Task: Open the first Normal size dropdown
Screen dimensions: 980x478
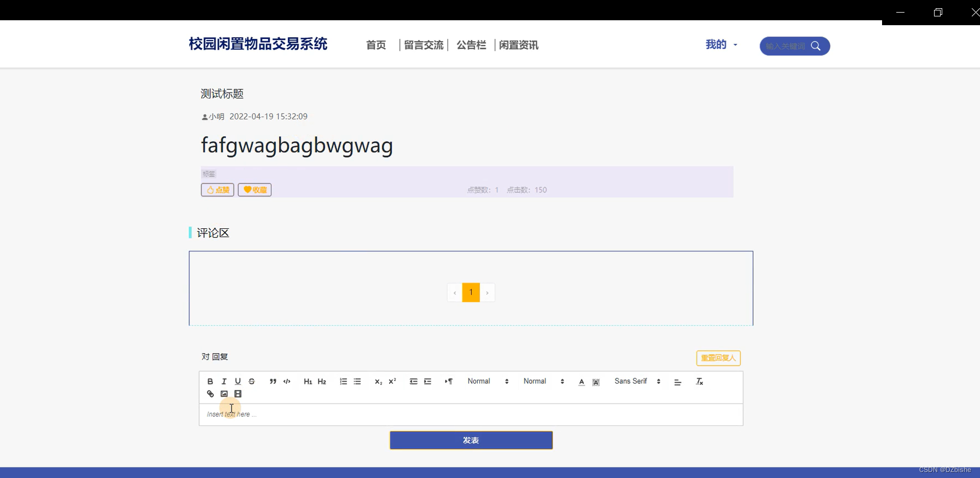Action: tap(488, 381)
